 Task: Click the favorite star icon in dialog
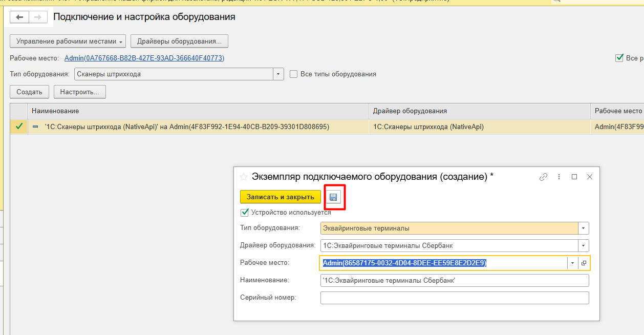pyautogui.click(x=244, y=177)
